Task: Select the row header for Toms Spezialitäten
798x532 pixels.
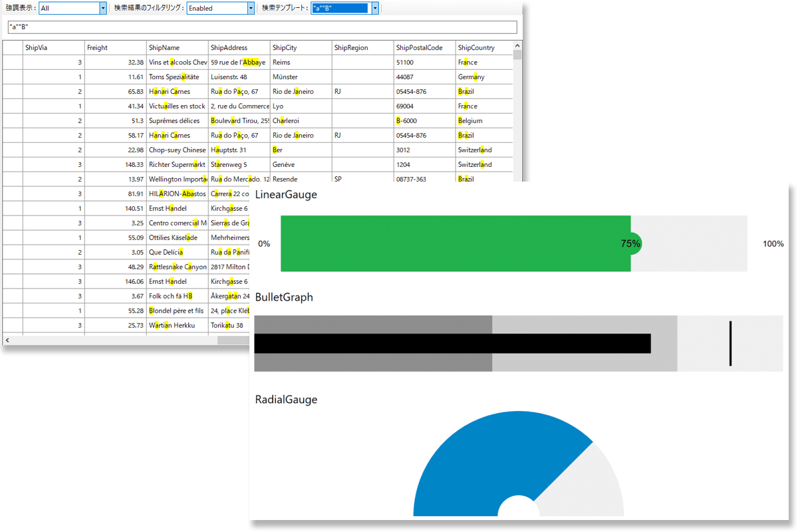Action: (x=13, y=77)
